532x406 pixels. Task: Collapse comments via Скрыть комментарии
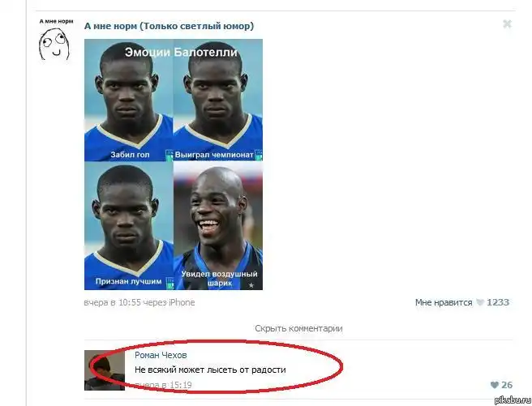(x=298, y=328)
